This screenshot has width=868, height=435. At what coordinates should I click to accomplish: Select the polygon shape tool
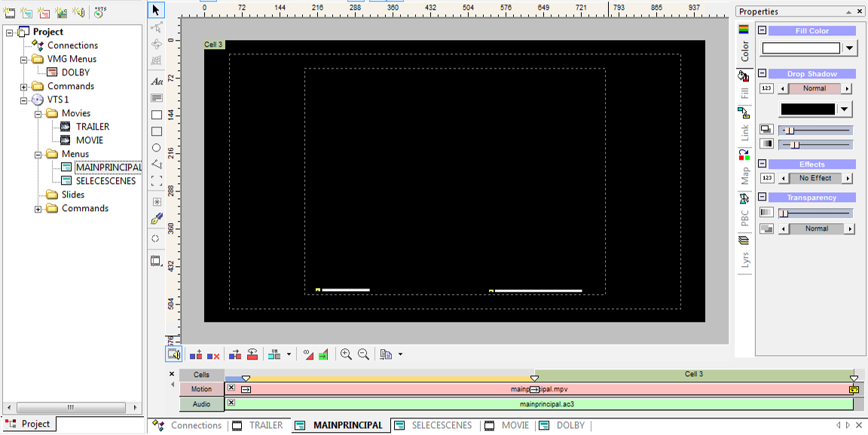[157, 164]
